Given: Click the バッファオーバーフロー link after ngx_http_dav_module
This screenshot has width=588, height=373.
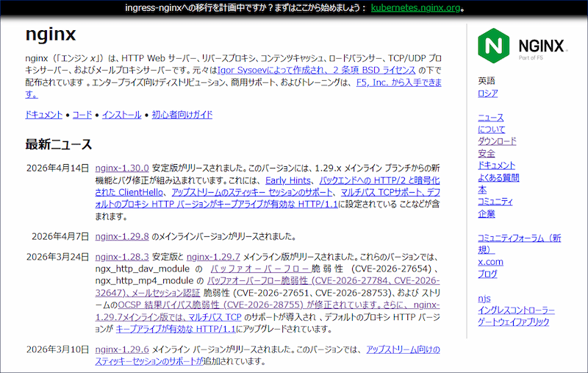Looking at the screenshot, I should click(x=260, y=269).
